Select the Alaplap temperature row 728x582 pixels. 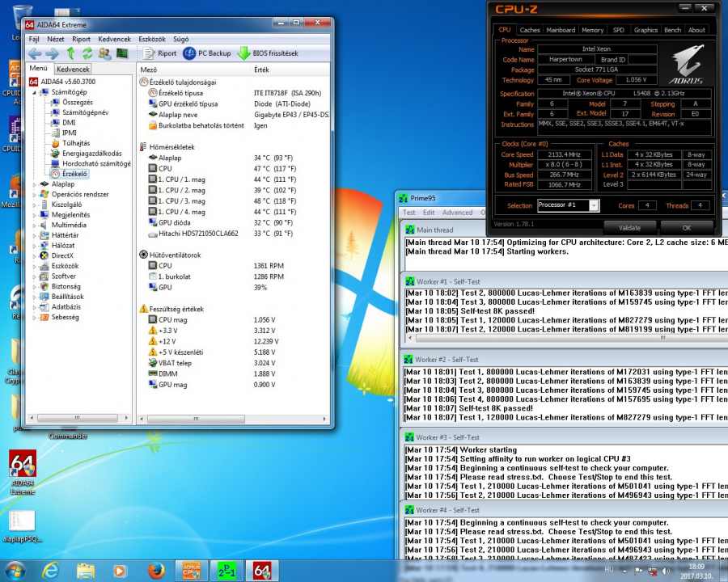tap(235, 158)
